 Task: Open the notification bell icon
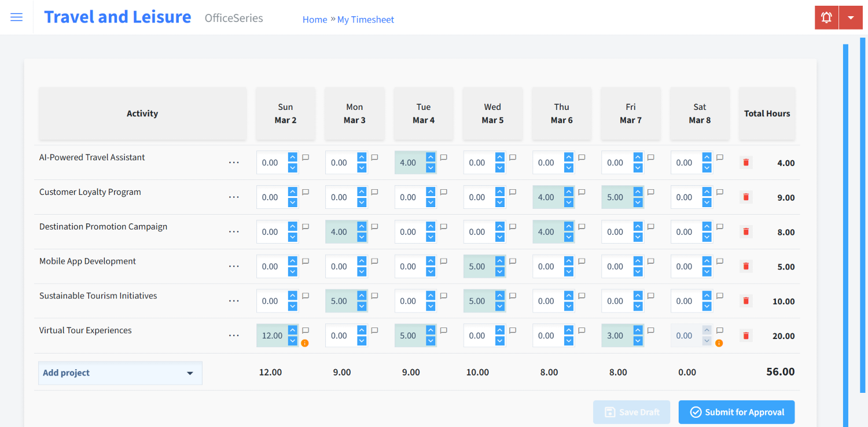(826, 17)
